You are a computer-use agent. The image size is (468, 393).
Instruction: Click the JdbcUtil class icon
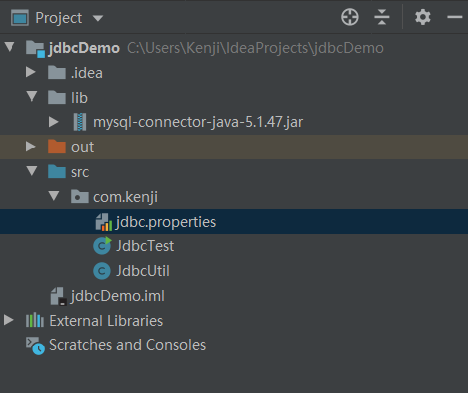tap(102, 271)
